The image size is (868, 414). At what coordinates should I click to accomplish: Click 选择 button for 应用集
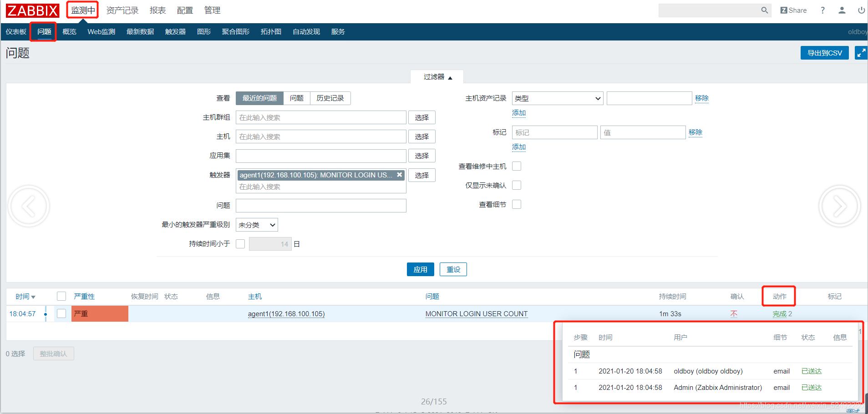tap(422, 156)
